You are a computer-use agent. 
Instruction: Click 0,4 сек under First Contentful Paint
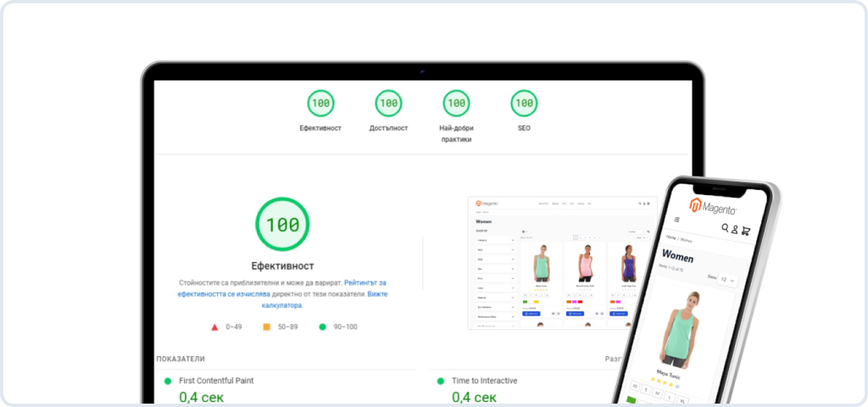[202, 398]
